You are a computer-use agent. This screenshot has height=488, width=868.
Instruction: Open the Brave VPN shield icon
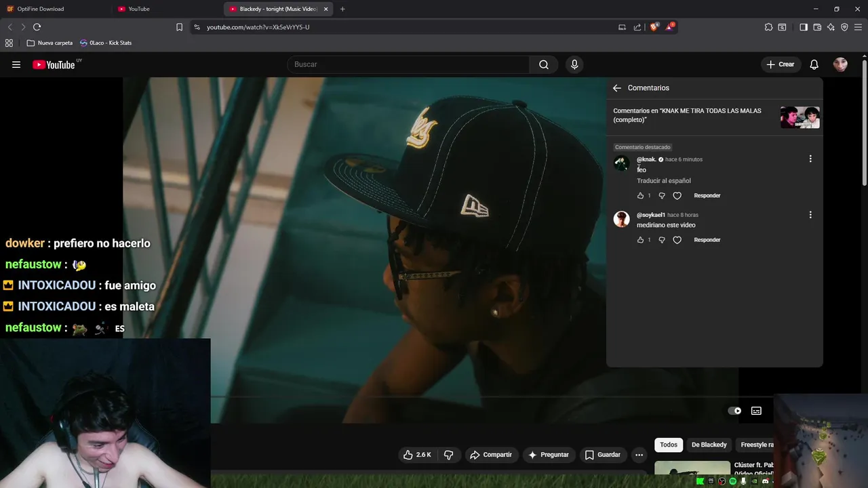coord(844,27)
